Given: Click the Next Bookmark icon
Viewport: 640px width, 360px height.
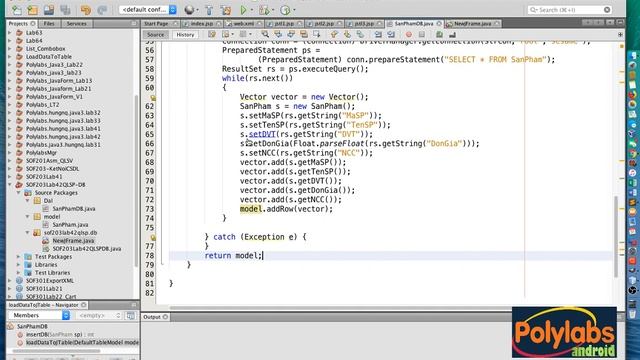Looking at the screenshot, I should (x=347, y=35).
